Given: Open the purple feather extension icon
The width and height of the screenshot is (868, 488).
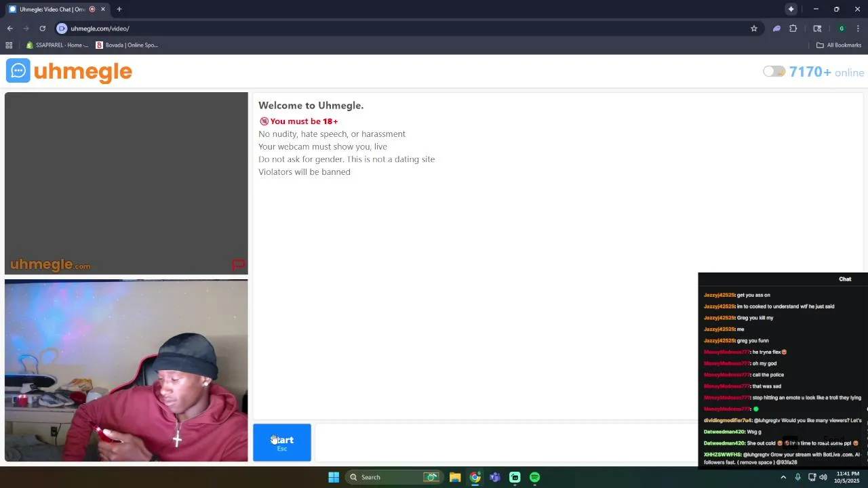Looking at the screenshot, I should point(776,28).
